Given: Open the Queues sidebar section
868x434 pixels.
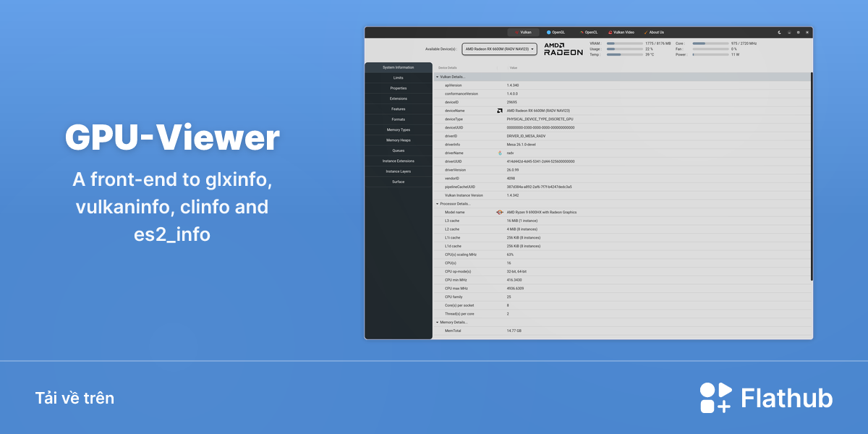Looking at the screenshot, I should click(x=399, y=150).
